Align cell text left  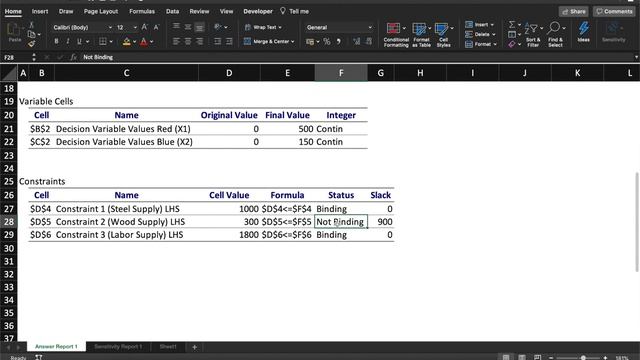click(176, 41)
